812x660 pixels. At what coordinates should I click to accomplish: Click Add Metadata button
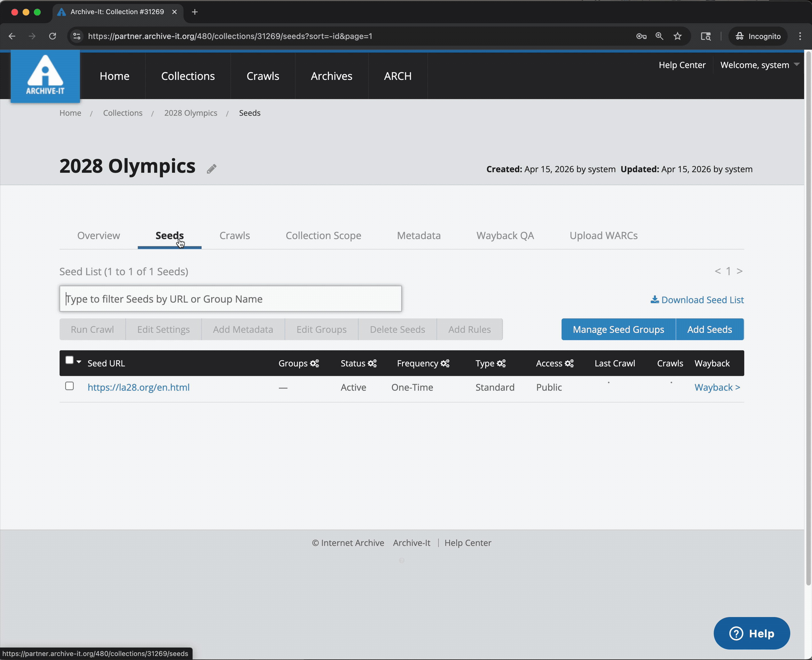[x=243, y=329]
